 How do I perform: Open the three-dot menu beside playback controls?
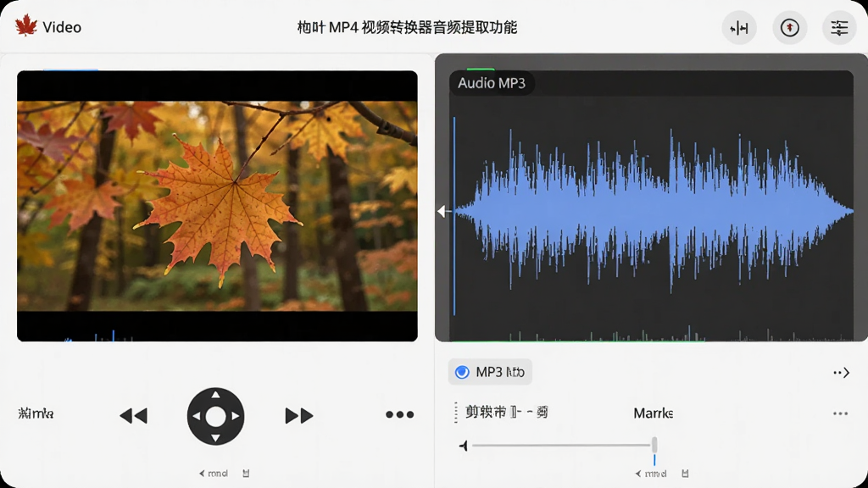(400, 414)
